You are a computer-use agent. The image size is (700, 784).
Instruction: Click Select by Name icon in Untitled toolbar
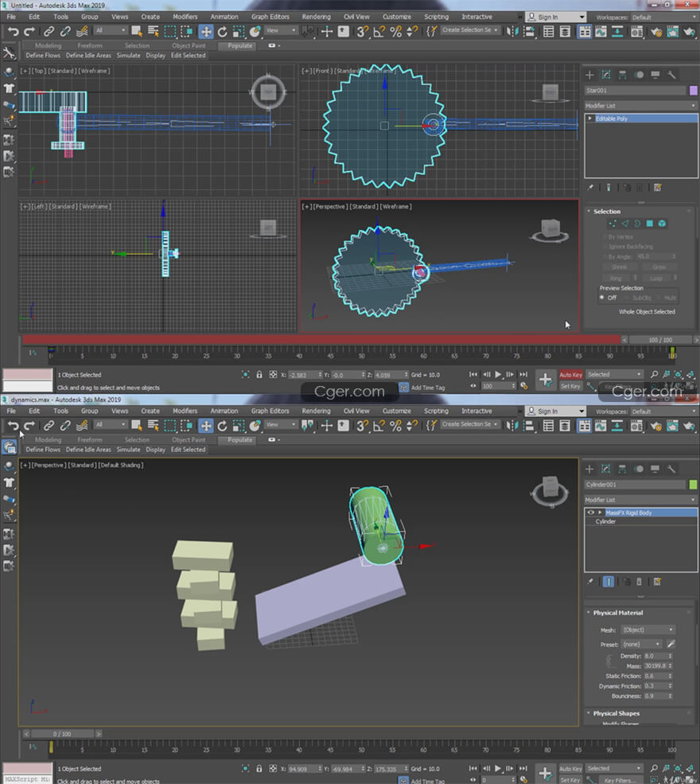pyautogui.click(x=154, y=32)
